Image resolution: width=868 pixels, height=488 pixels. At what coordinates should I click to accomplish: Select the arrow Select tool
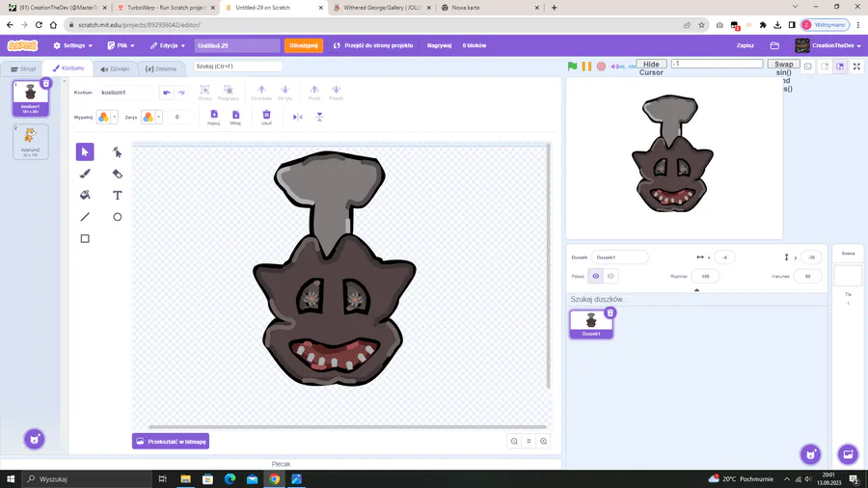pyautogui.click(x=85, y=151)
